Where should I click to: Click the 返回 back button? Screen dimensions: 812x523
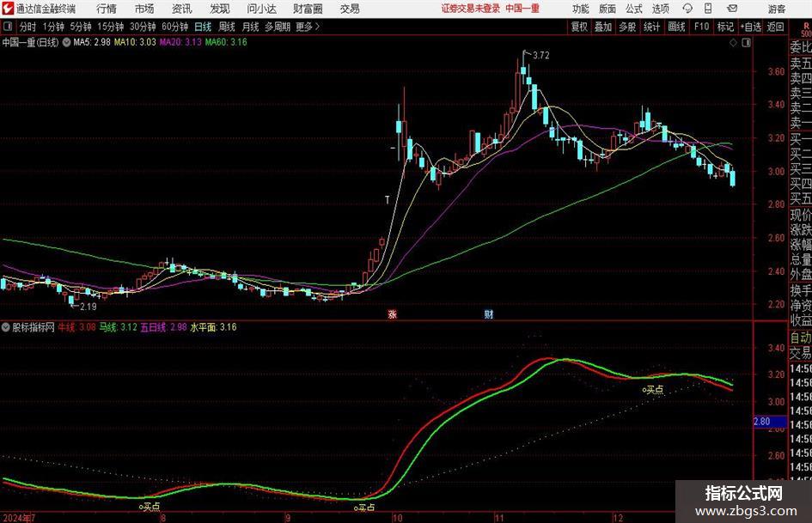775,27
